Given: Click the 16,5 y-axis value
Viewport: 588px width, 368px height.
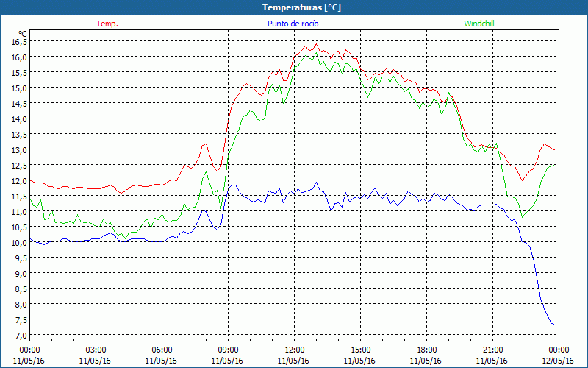Looking at the screenshot, I should (x=20, y=42).
